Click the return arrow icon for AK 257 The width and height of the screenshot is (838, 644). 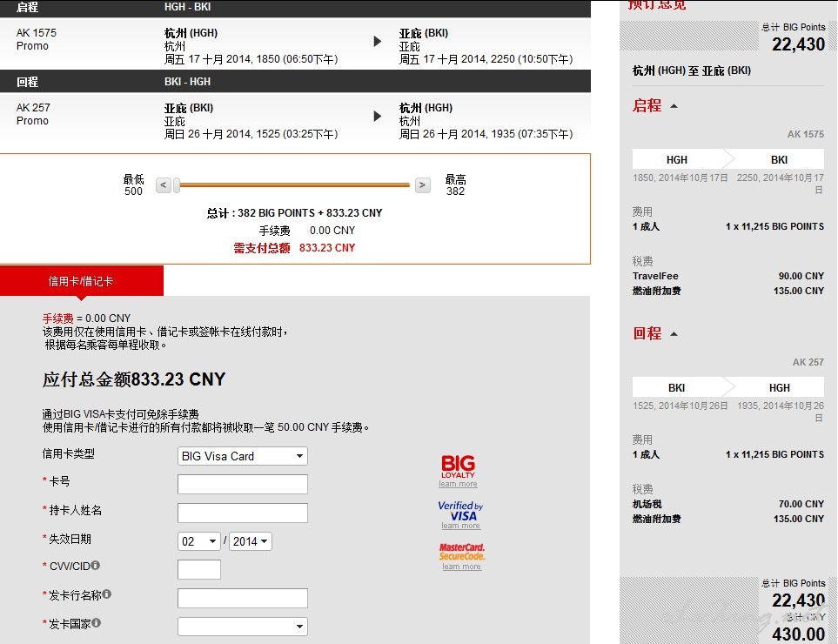pos(378,116)
